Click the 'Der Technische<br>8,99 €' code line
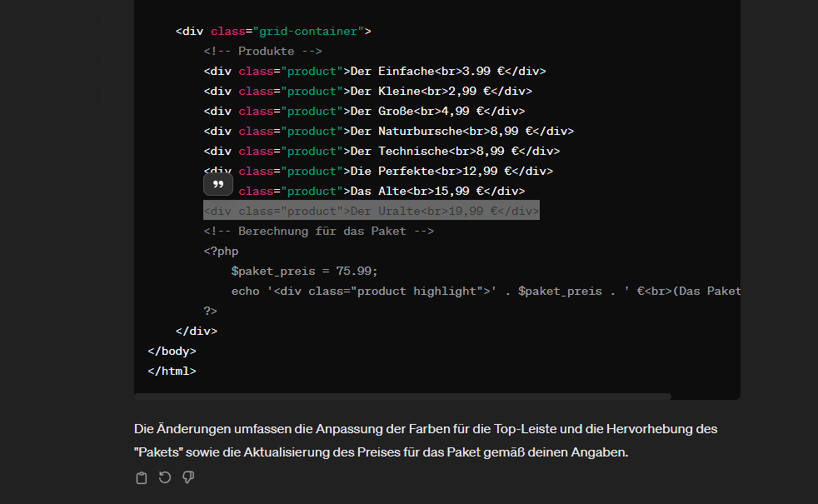818x504 pixels. pos(382,151)
